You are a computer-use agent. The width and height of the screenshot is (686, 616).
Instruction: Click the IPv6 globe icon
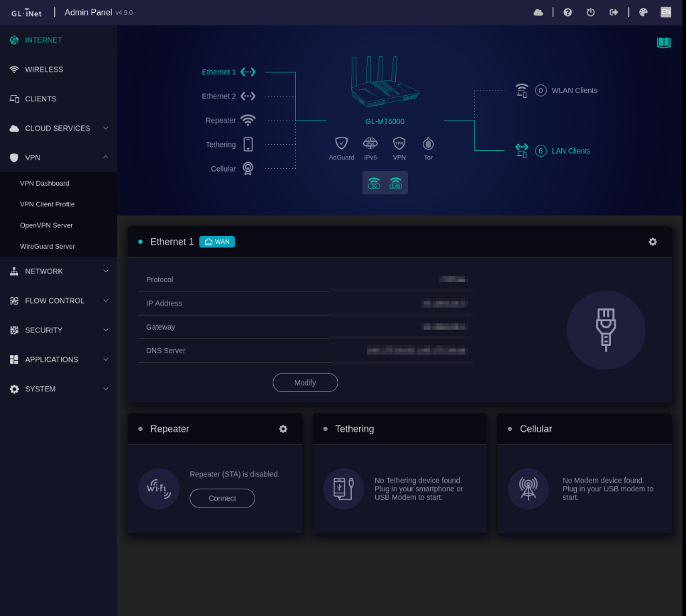tap(370, 143)
